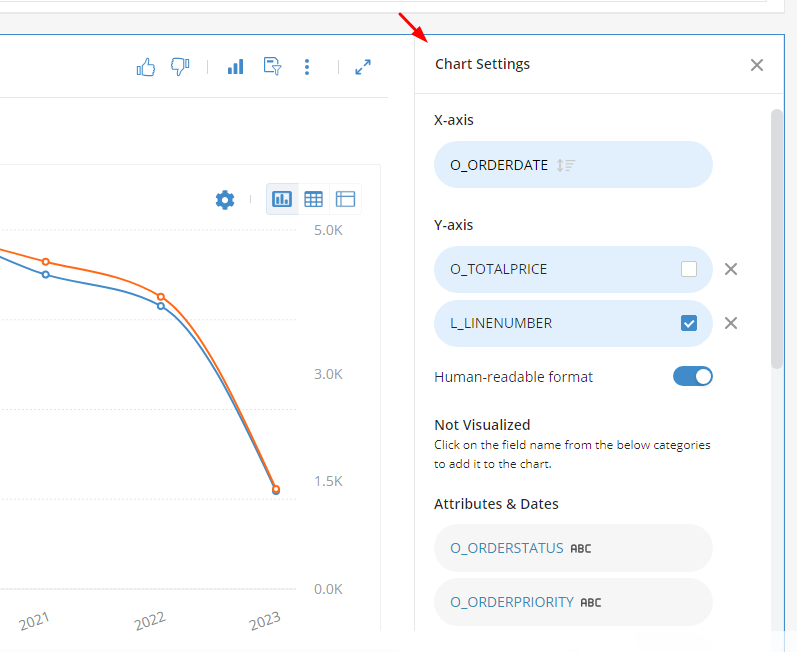Click sort icon next to O_ORDERDATE
The height and width of the screenshot is (652, 797).
click(x=566, y=165)
